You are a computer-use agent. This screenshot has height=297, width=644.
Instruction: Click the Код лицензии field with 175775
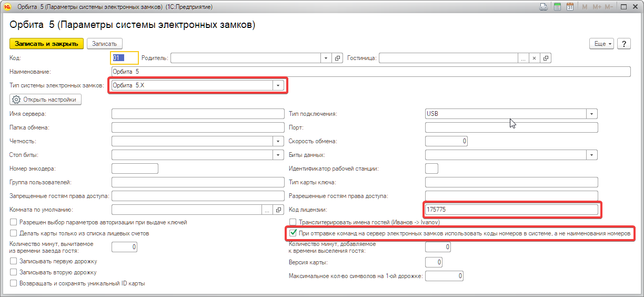pos(511,210)
